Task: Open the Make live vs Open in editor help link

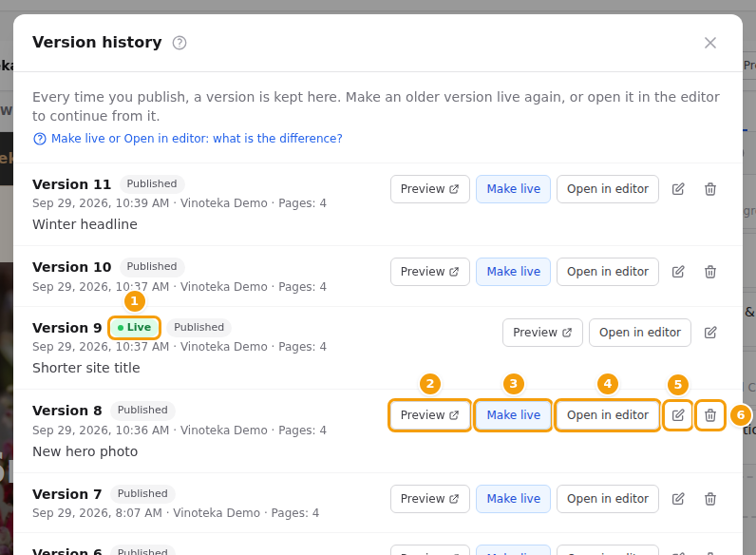Action: pyautogui.click(x=187, y=139)
